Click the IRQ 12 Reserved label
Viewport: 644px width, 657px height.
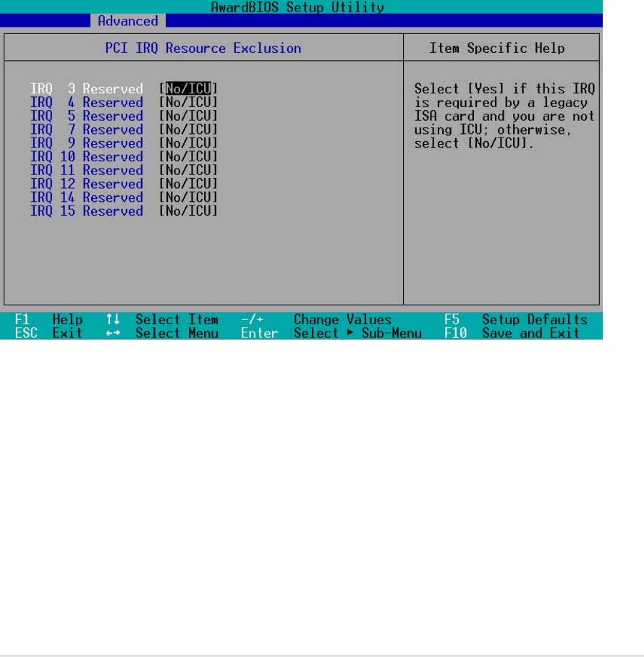87,184
